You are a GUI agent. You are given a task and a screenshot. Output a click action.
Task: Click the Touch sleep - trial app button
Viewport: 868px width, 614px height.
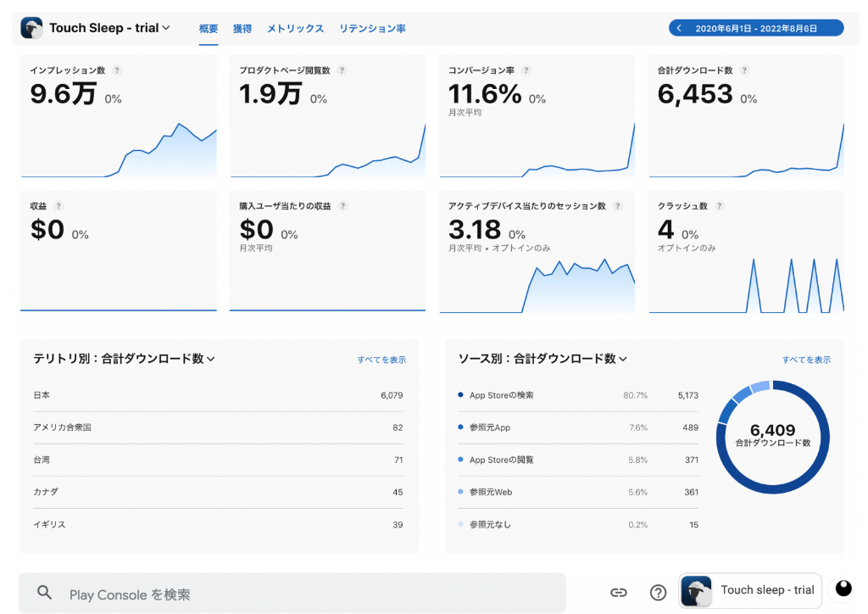[x=750, y=591]
